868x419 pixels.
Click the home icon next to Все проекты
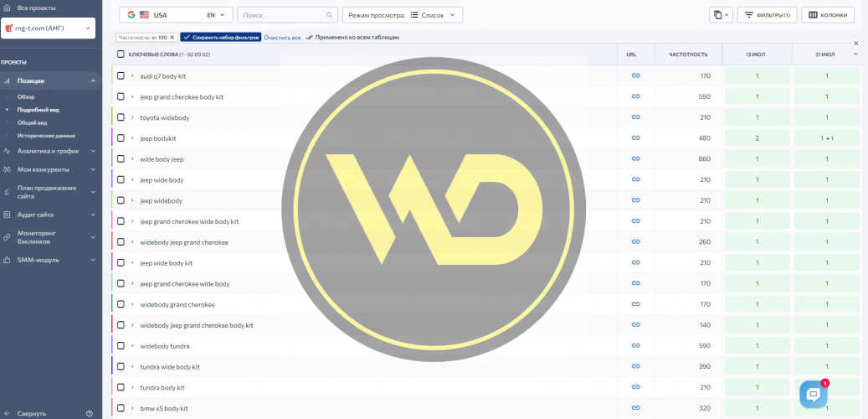pyautogui.click(x=7, y=8)
